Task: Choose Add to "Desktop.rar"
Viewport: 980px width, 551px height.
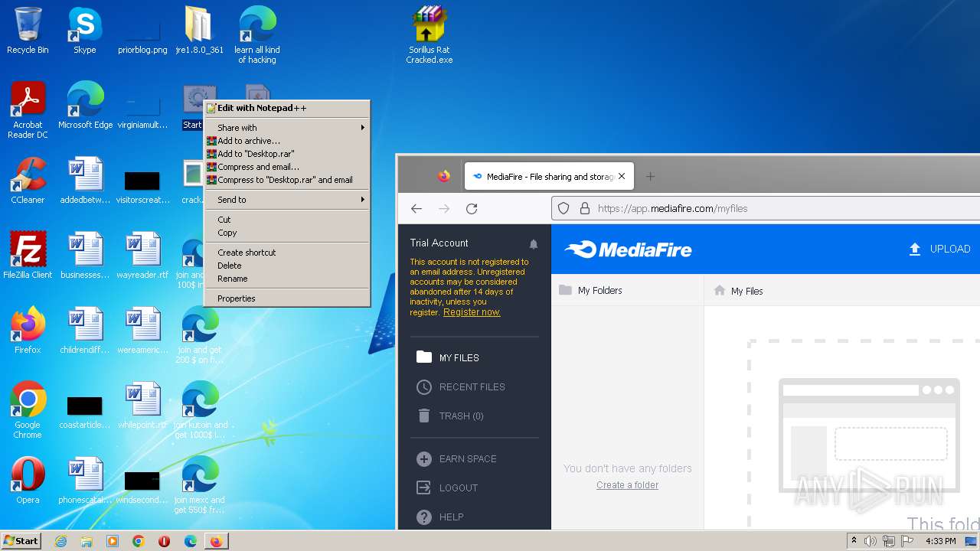Action: point(287,154)
